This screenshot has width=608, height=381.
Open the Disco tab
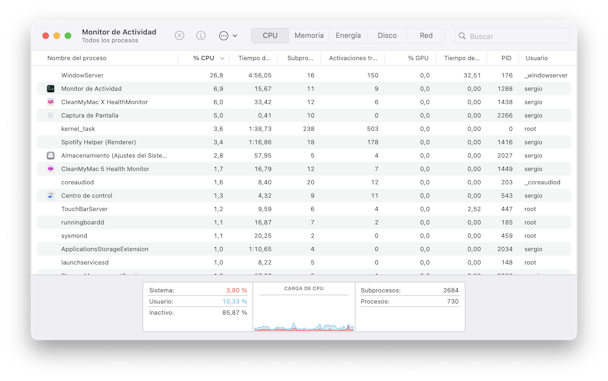[387, 36]
